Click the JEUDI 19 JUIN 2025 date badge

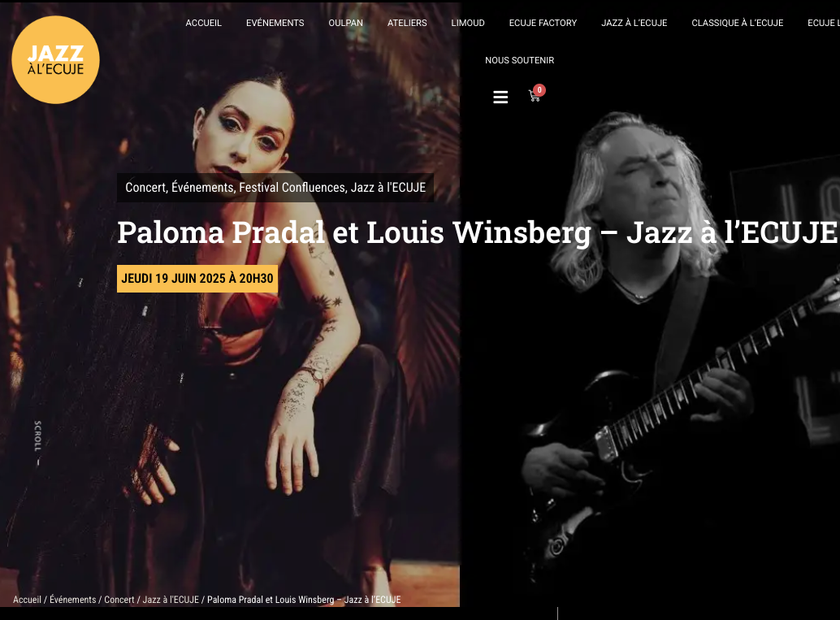[x=197, y=279]
